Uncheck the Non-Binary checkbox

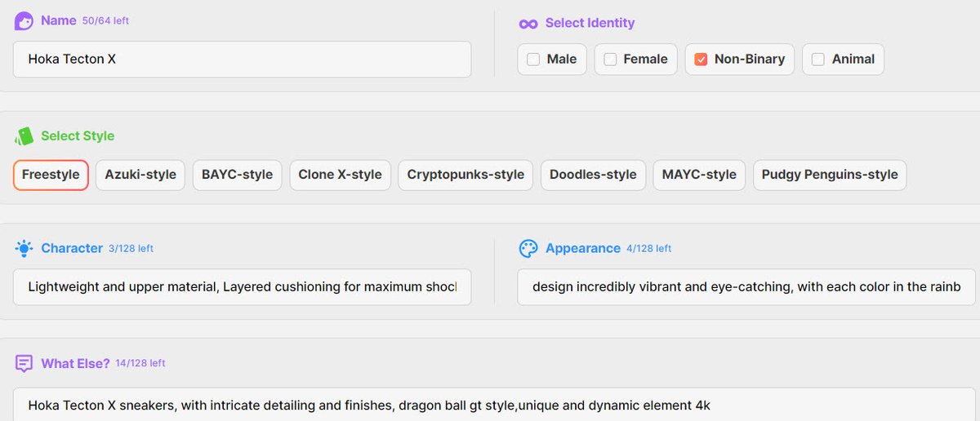click(x=701, y=59)
